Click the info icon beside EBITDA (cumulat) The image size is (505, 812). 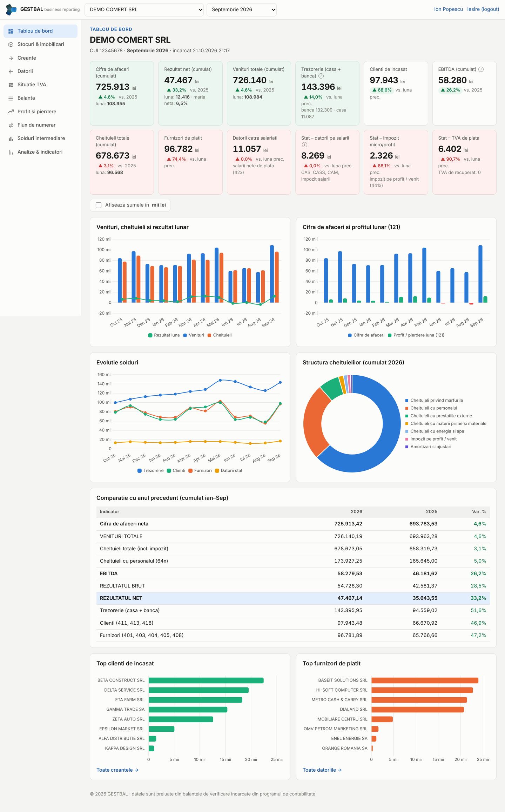(x=481, y=69)
